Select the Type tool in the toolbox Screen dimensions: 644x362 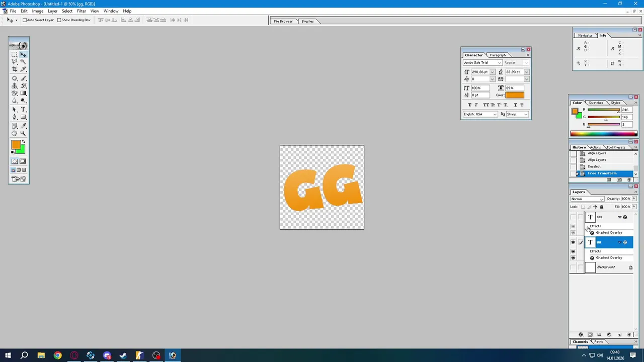[23, 109]
